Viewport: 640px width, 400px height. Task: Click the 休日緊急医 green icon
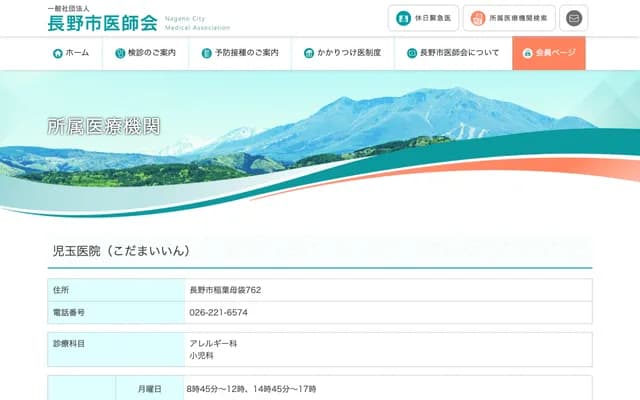tap(403, 18)
